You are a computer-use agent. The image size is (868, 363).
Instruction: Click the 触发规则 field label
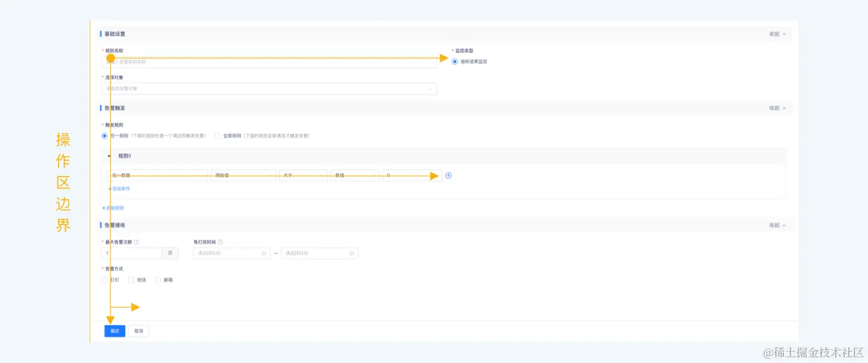click(x=114, y=125)
